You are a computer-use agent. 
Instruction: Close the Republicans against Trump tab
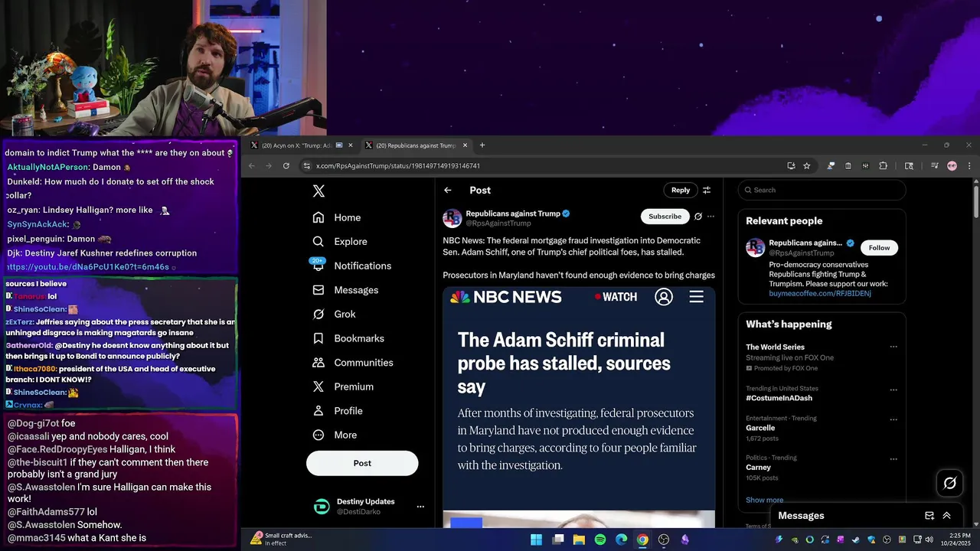click(x=465, y=145)
